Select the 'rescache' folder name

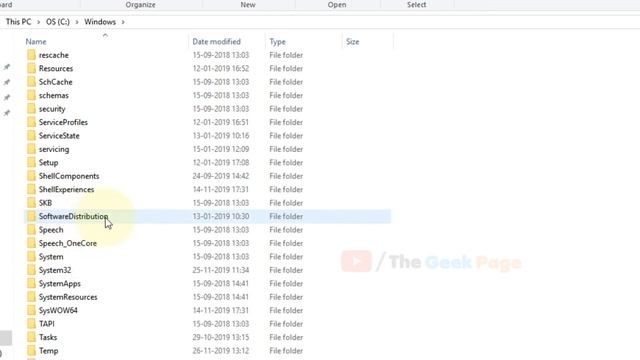53,55
